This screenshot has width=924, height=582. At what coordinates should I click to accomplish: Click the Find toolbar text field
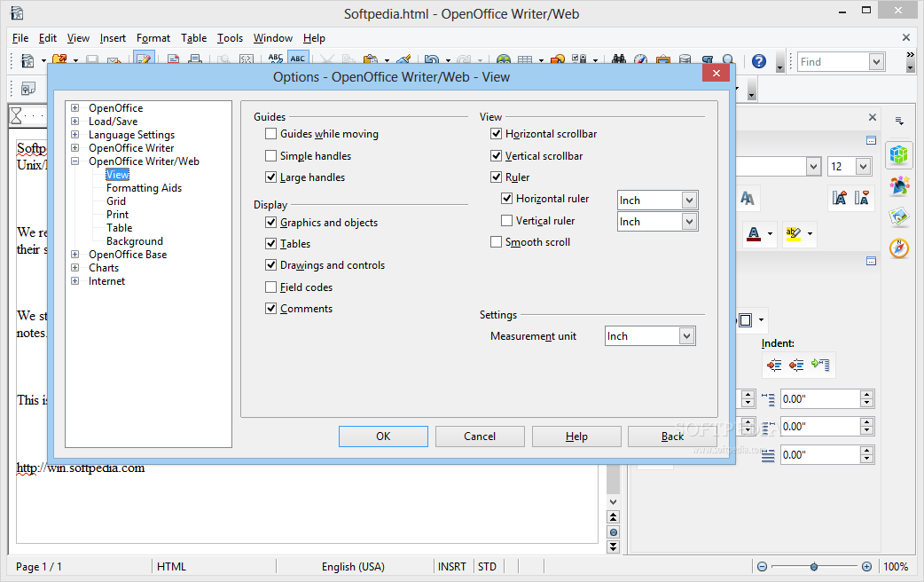[833, 62]
